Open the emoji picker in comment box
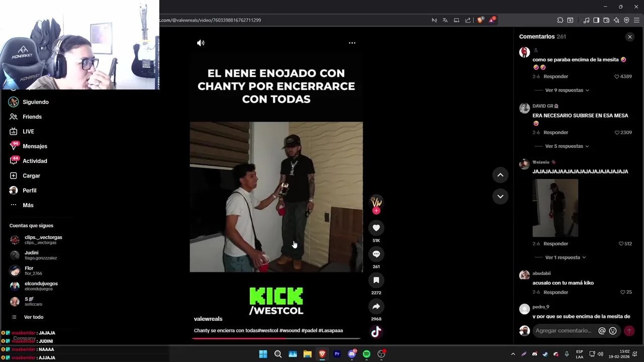 pos(613,331)
